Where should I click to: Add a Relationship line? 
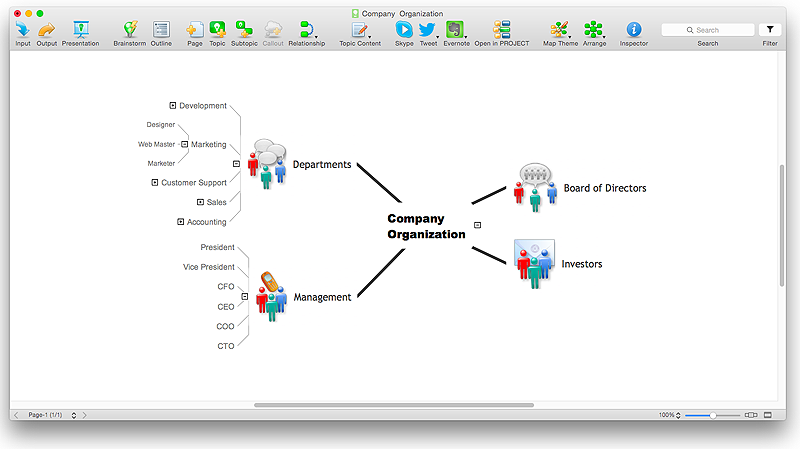[x=305, y=30]
